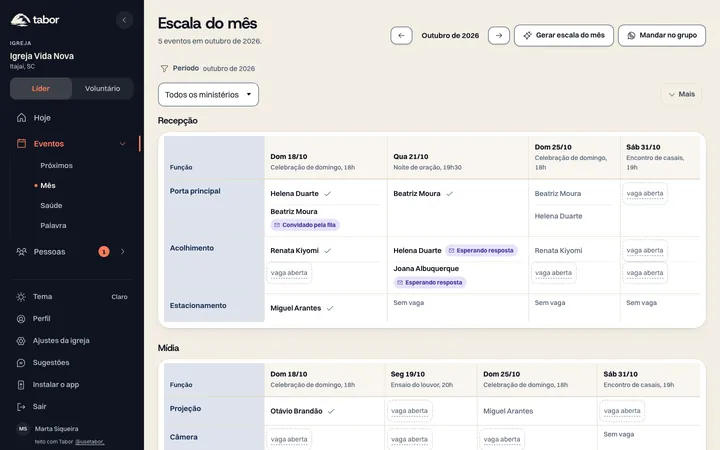Click the Período outubro de 2026 filter text
Screen dimensions: 720x450
214,68
